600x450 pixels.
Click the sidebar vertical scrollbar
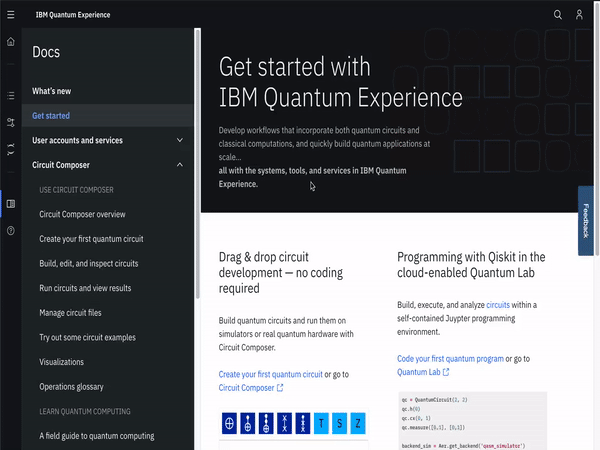pyautogui.click(x=197, y=164)
